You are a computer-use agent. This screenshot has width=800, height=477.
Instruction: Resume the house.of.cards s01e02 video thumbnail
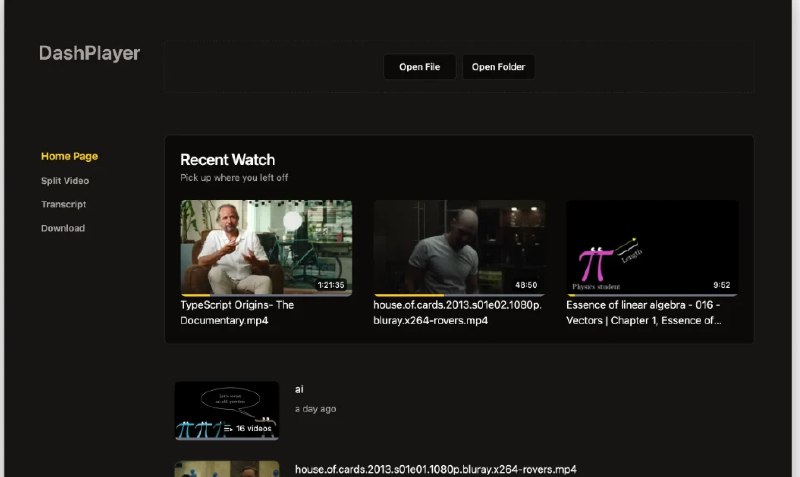pos(459,246)
